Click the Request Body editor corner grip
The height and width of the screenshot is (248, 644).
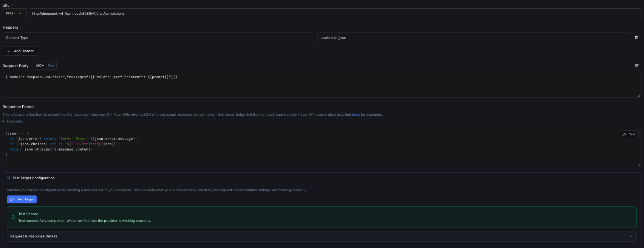click(x=639, y=95)
